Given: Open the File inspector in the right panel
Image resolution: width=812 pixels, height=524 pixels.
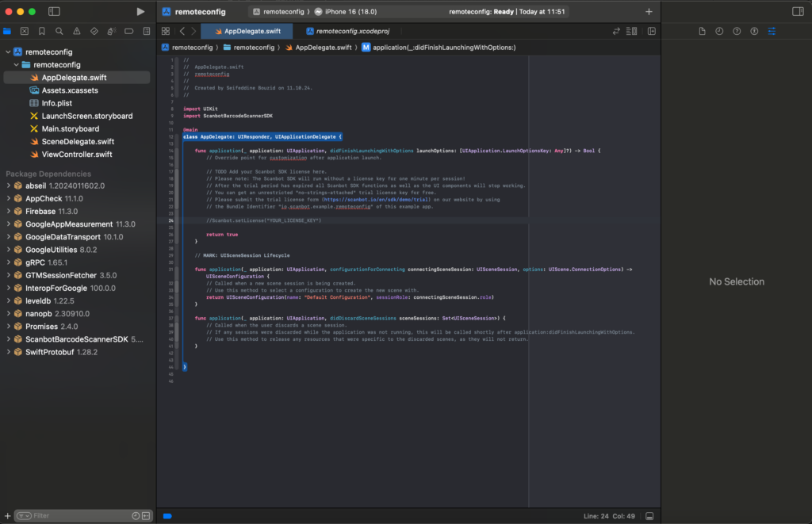Looking at the screenshot, I should [x=703, y=31].
